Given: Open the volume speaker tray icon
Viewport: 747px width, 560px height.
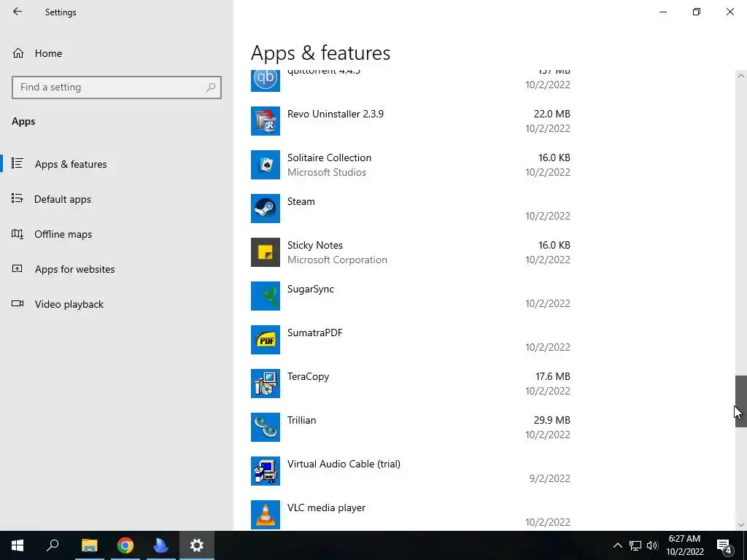Looking at the screenshot, I should coord(652,545).
